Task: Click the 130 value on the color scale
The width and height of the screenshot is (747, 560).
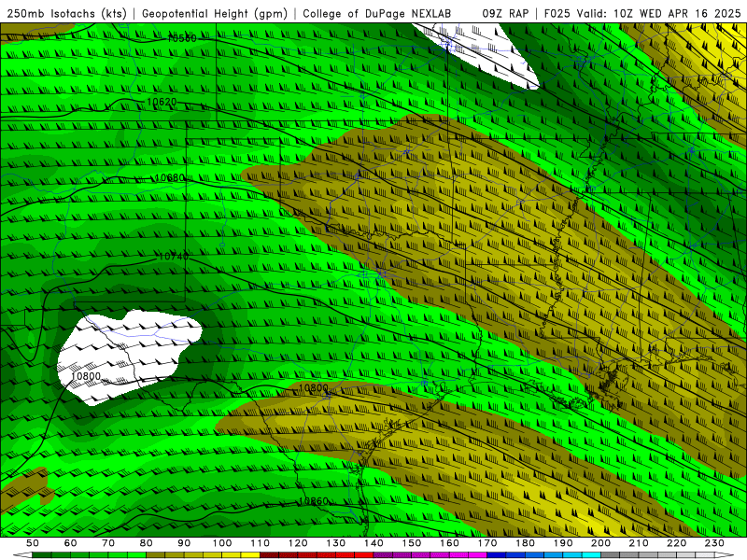Action: pyautogui.click(x=336, y=543)
